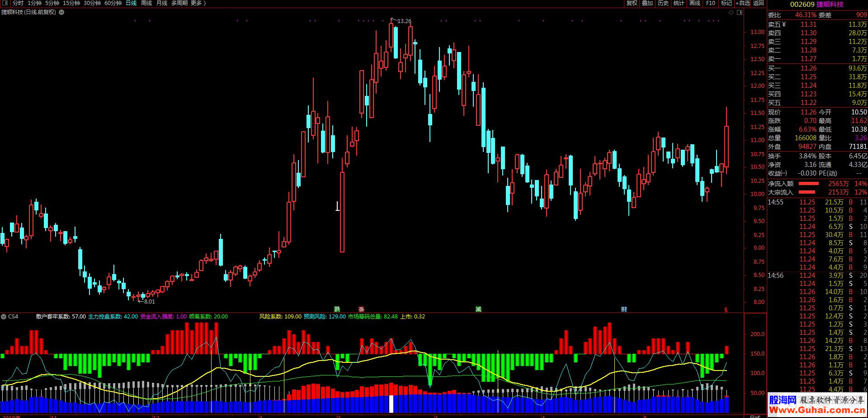Click the 13.26 high price label
868x418 pixels.
[404, 21]
